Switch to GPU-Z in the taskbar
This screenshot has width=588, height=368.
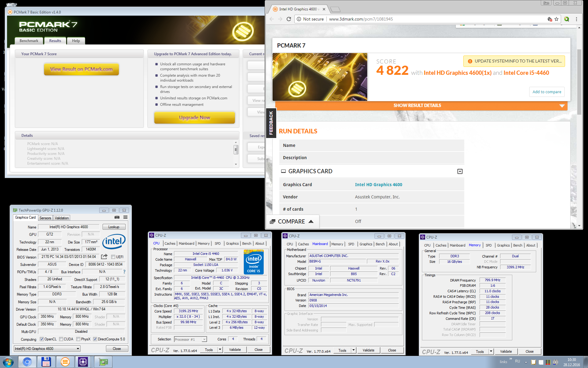tap(103, 362)
